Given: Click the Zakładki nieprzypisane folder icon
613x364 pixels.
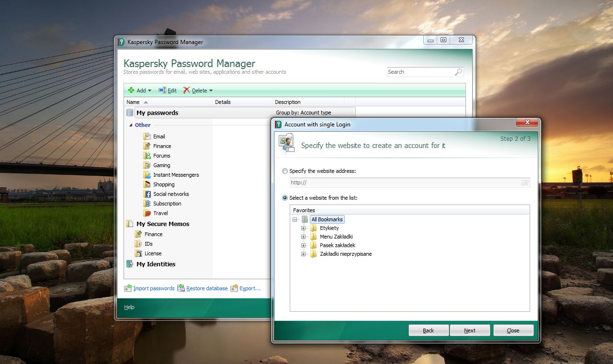Looking at the screenshot, I should (314, 254).
